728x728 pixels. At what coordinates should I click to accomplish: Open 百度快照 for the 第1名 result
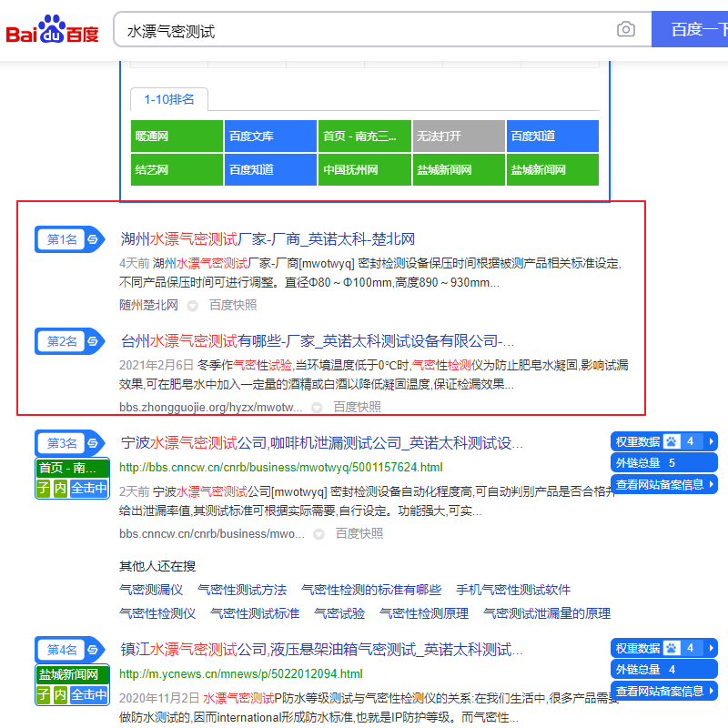click(x=230, y=305)
